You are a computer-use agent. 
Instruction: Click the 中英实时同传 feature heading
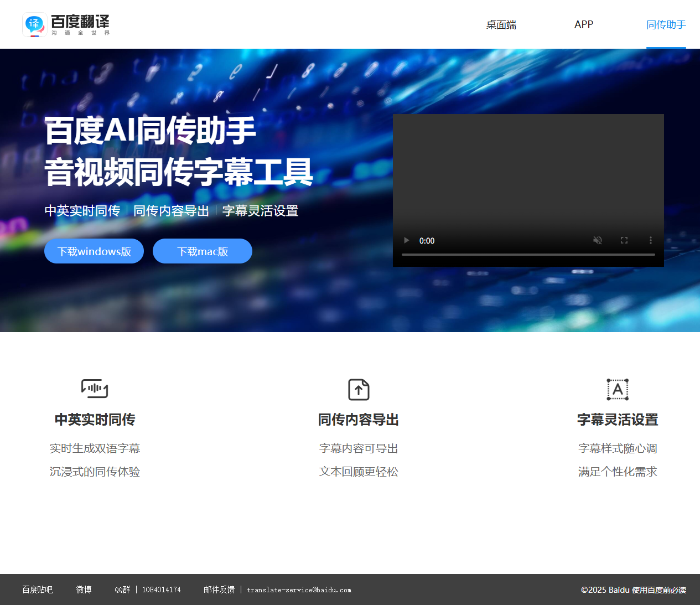point(95,420)
